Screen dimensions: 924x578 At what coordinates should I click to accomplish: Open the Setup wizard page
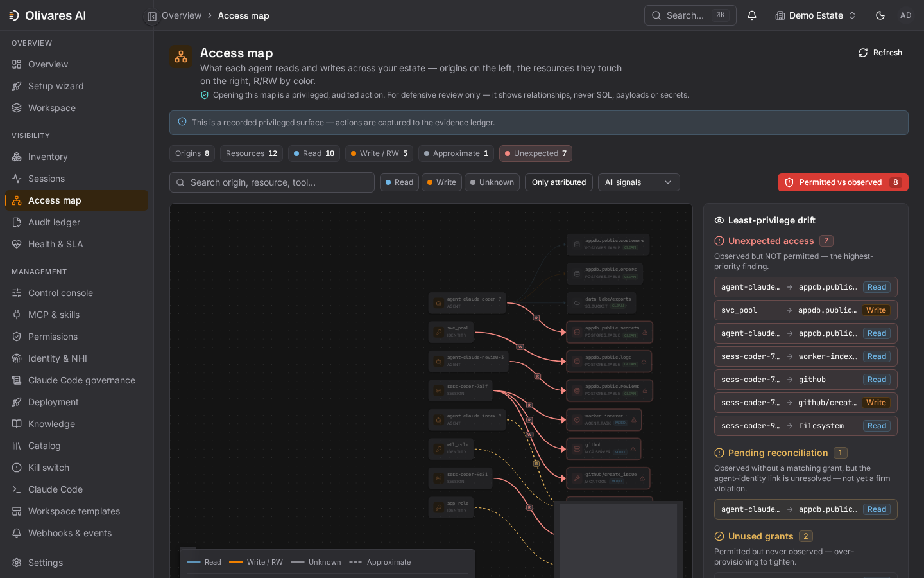[76, 86]
